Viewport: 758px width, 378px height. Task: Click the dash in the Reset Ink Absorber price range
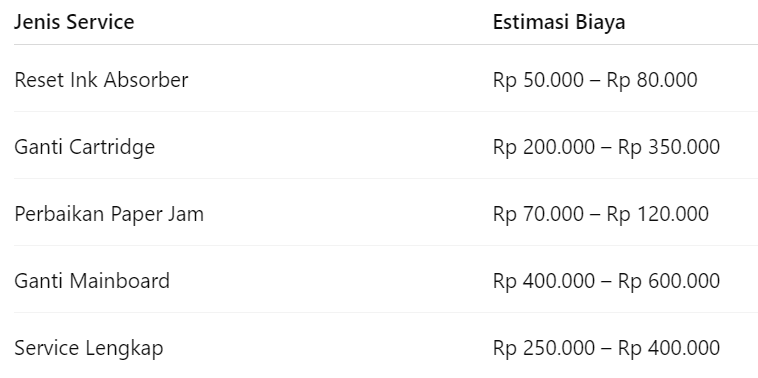click(595, 81)
